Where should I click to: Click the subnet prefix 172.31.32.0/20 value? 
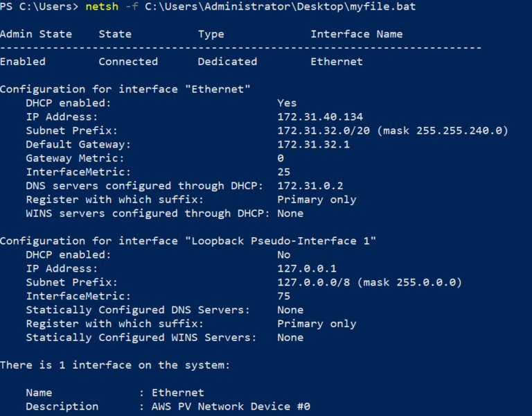coord(323,131)
